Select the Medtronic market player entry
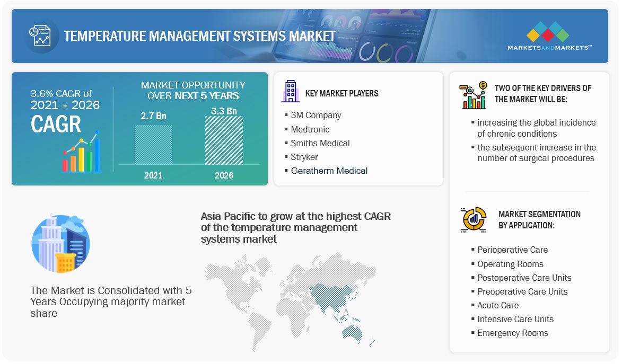Image resolution: width=622 pixels, height=364 pixels. [x=310, y=129]
